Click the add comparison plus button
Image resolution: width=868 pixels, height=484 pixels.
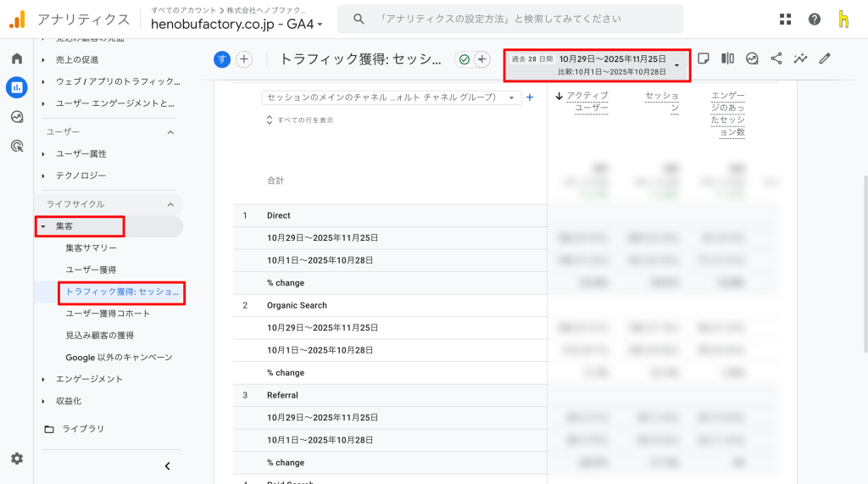click(x=243, y=58)
